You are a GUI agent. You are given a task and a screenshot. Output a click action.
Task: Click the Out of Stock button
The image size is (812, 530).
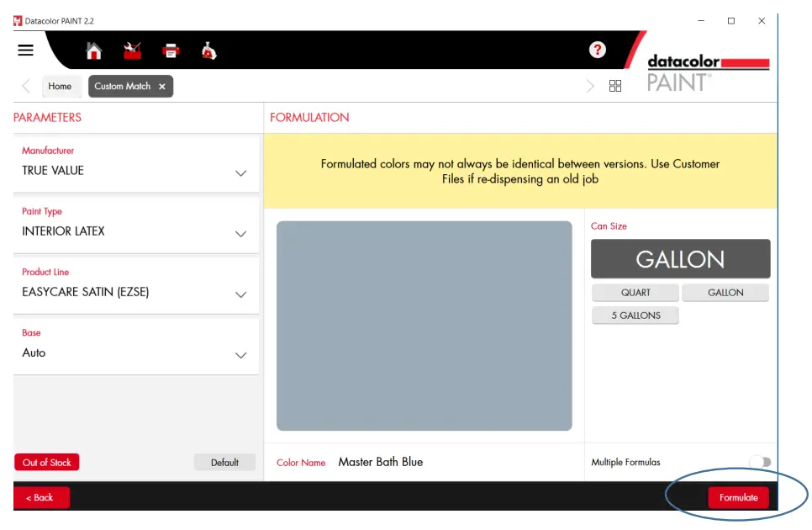pyautogui.click(x=46, y=462)
